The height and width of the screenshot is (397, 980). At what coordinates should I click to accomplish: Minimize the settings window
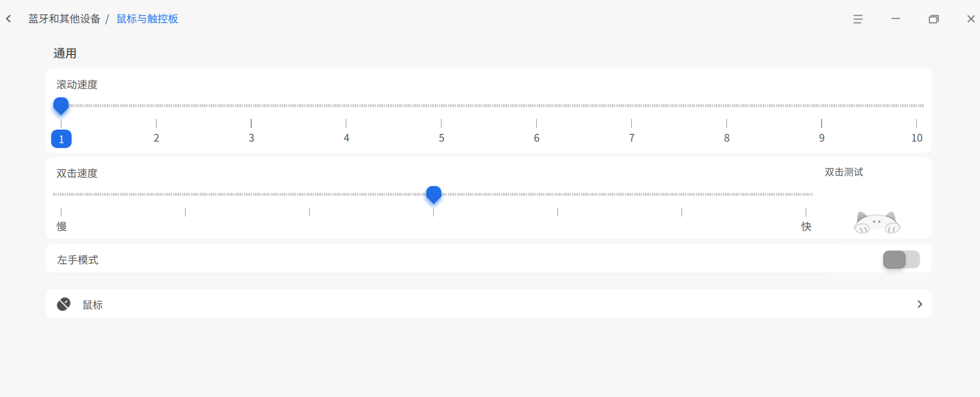coord(895,19)
